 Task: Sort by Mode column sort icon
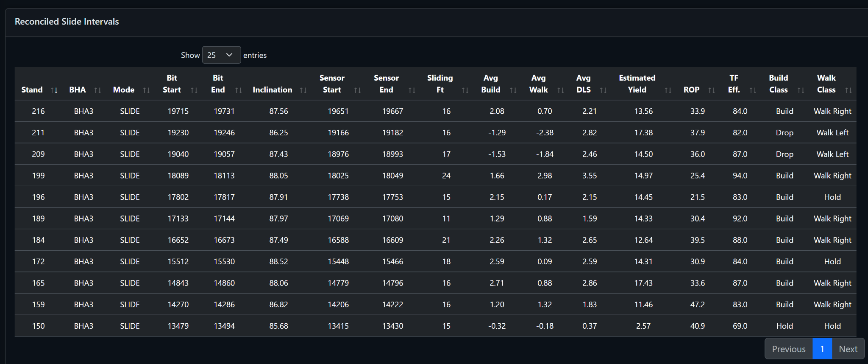click(x=147, y=90)
